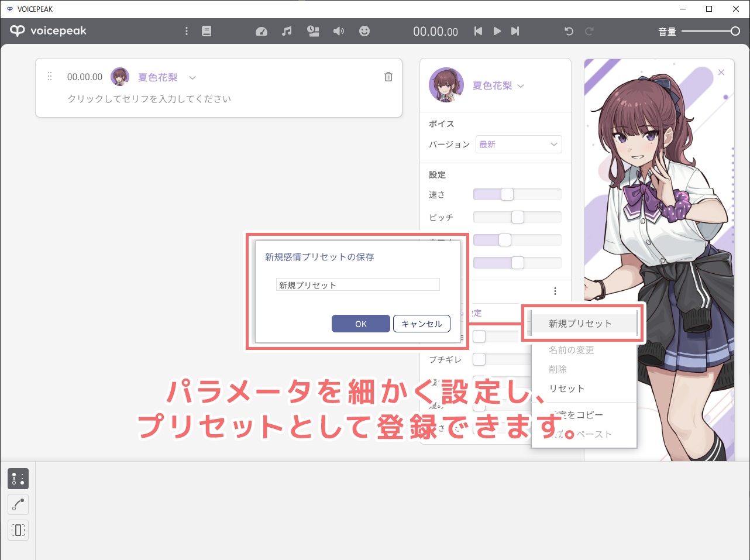Open the three-dot options menu in top toolbar

(x=187, y=31)
